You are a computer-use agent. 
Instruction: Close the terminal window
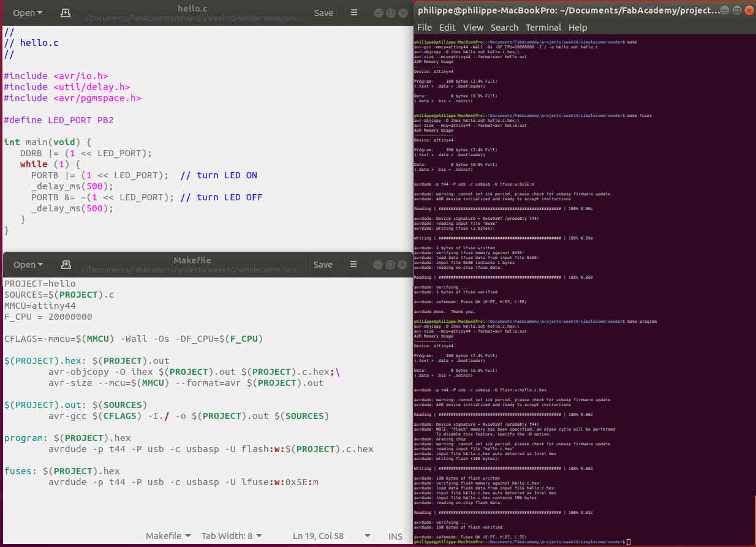[749, 10]
